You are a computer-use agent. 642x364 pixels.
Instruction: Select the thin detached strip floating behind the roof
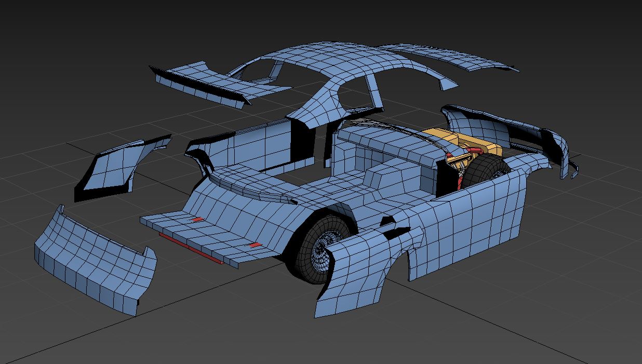tap(452, 56)
